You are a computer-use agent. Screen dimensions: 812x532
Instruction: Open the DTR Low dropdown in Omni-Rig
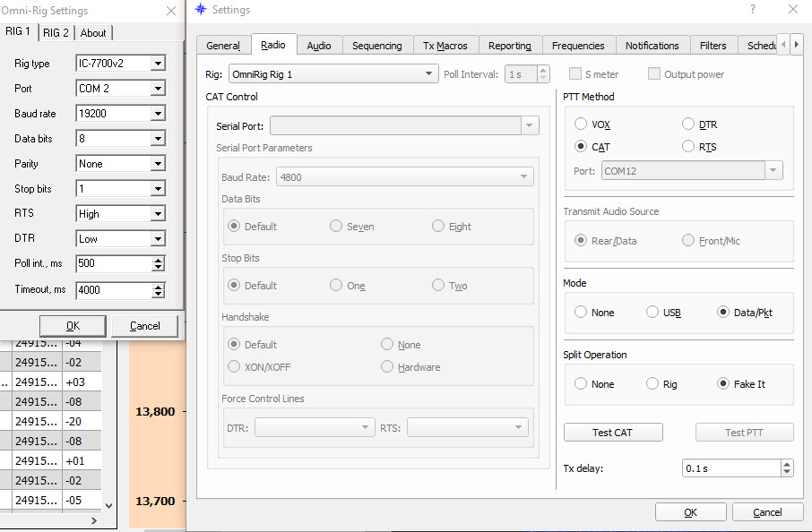[x=158, y=238]
